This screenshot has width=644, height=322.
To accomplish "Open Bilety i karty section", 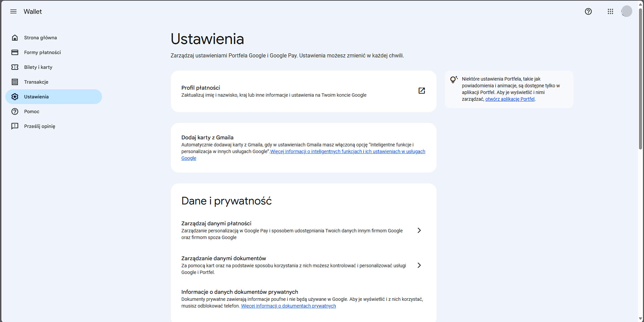I will coord(54,67).
